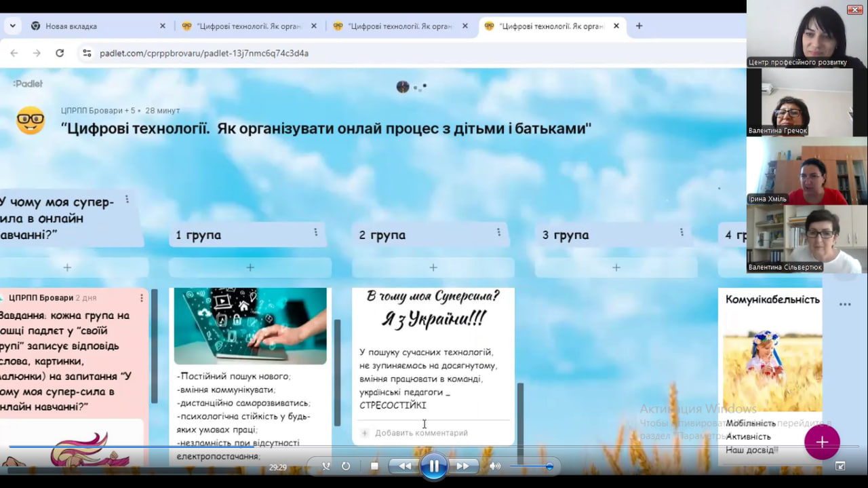This screenshot has height=488, width=868.
Task: Click the video seek progress bar
Action: tap(434, 447)
